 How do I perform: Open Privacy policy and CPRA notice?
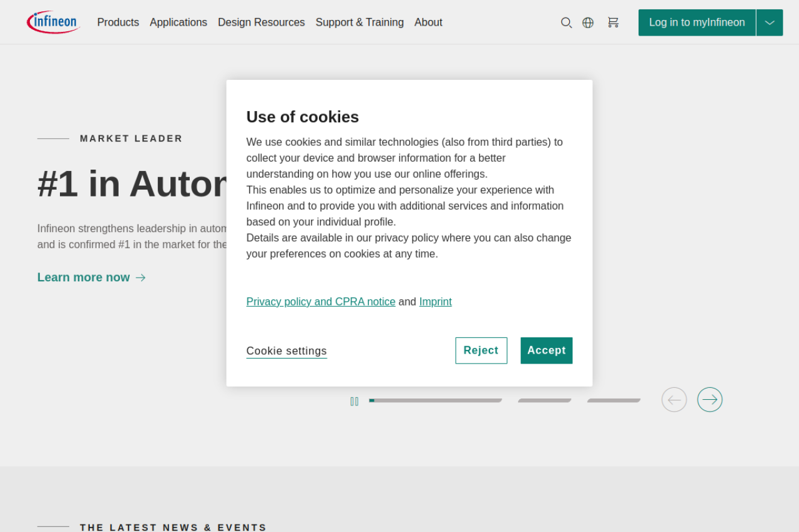click(x=321, y=302)
